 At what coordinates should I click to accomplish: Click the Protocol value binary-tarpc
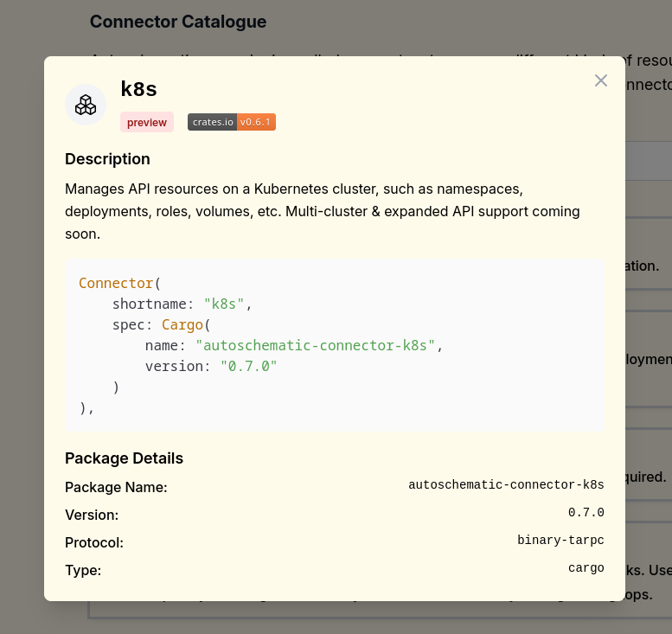pyautogui.click(x=560, y=541)
